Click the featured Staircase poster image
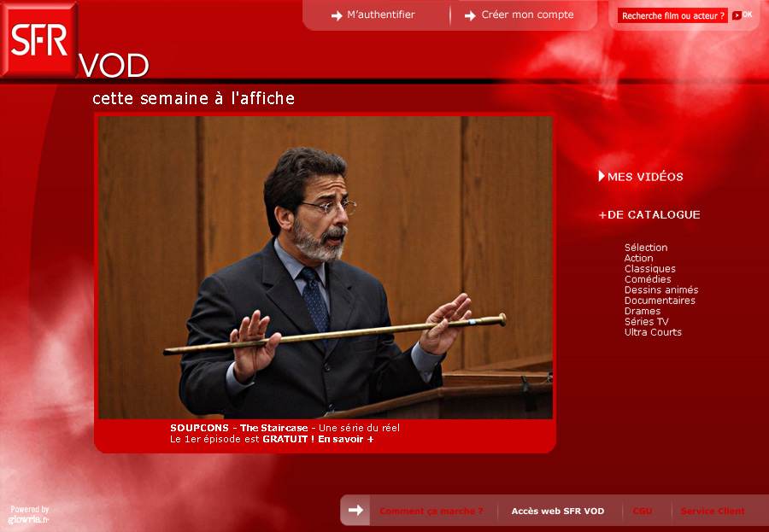 326,267
